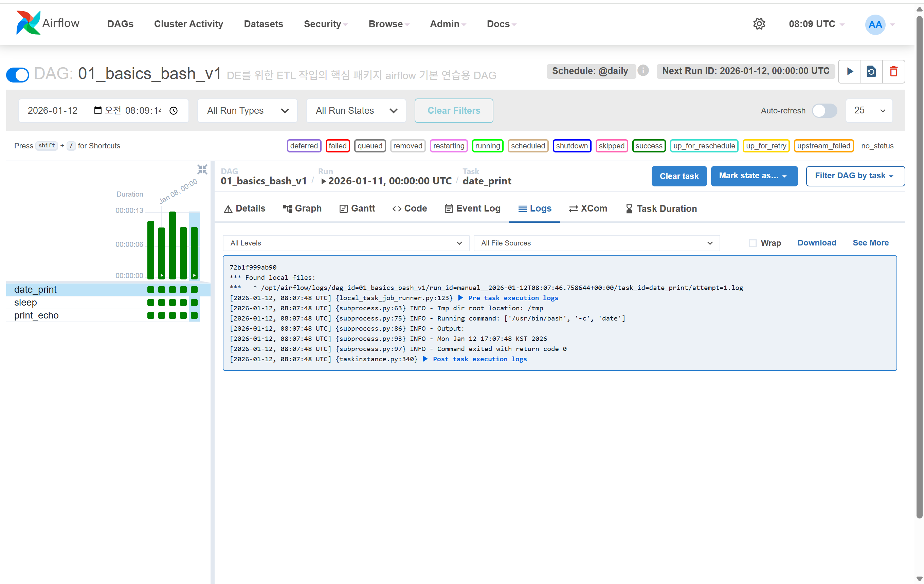This screenshot has height=584, width=924.
Task: Enable the Auto-refresh switch
Action: tap(824, 110)
